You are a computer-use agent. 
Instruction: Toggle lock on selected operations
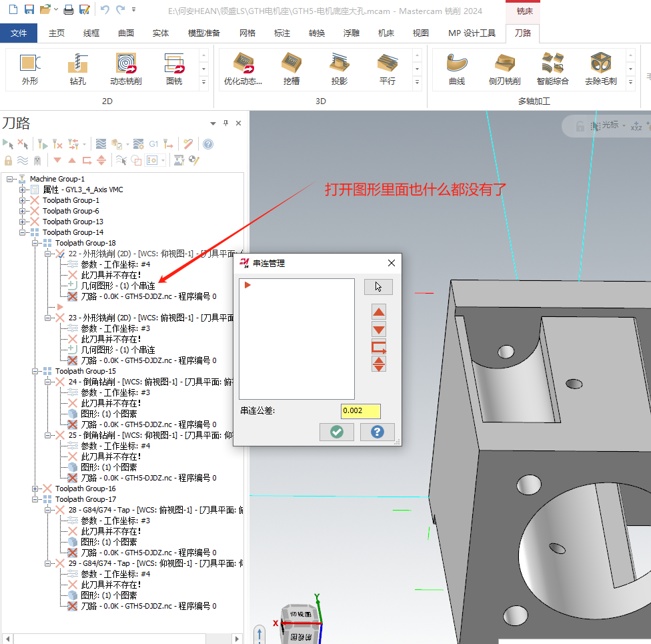click(x=8, y=160)
